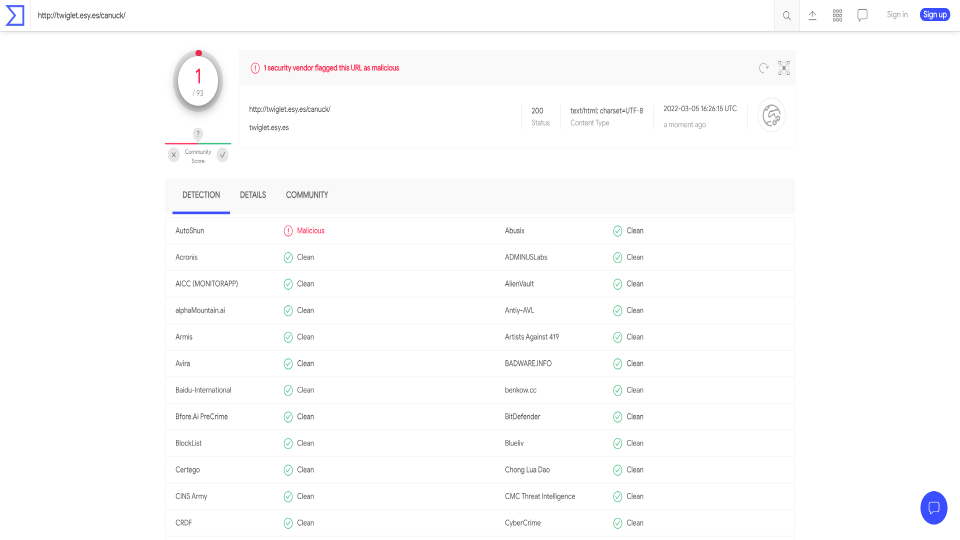Click Sign in link
This screenshot has height=540, width=960.
click(x=897, y=15)
